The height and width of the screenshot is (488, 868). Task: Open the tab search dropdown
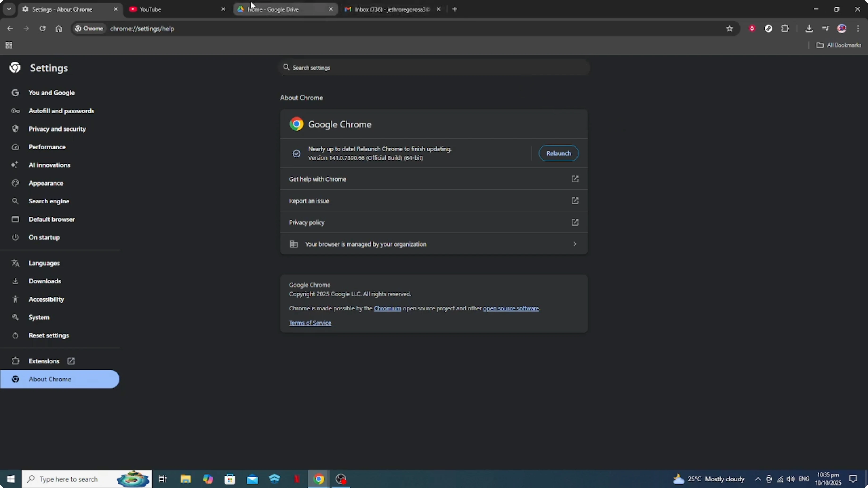tap(9, 9)
